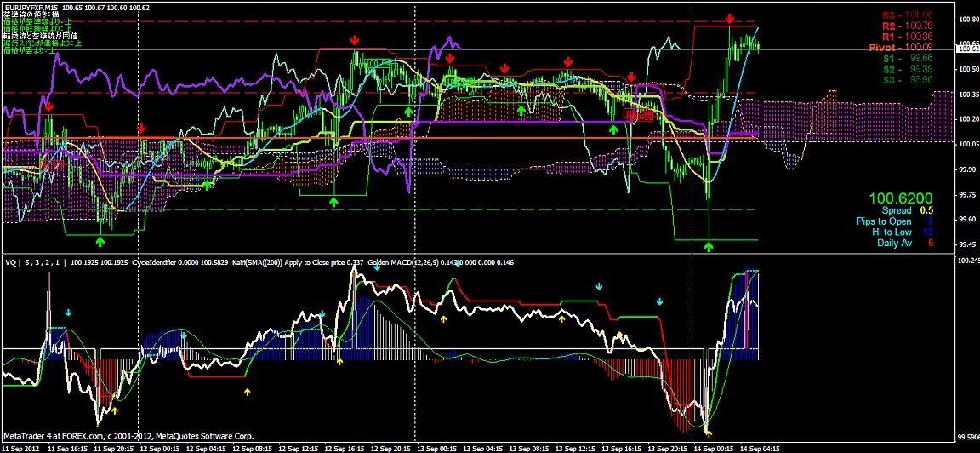
Task: Click the 13 Sep 00:15 time label
Action: click(438, 449)
